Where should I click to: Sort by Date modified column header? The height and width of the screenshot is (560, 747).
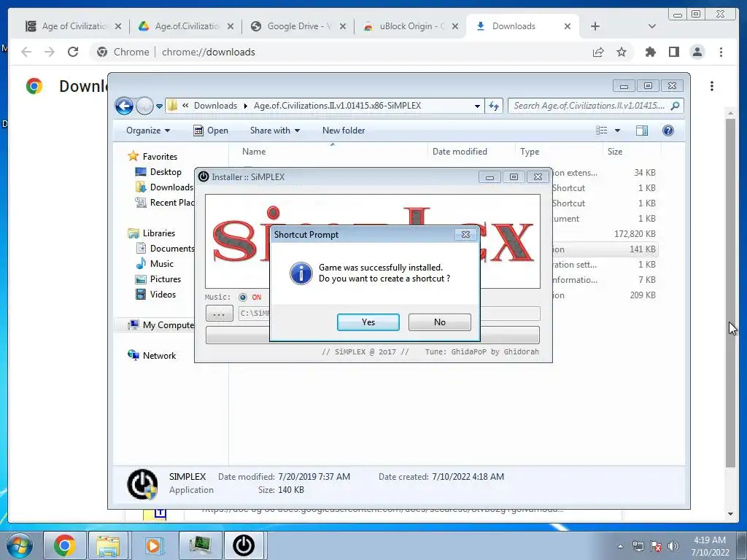coord(460,152)
